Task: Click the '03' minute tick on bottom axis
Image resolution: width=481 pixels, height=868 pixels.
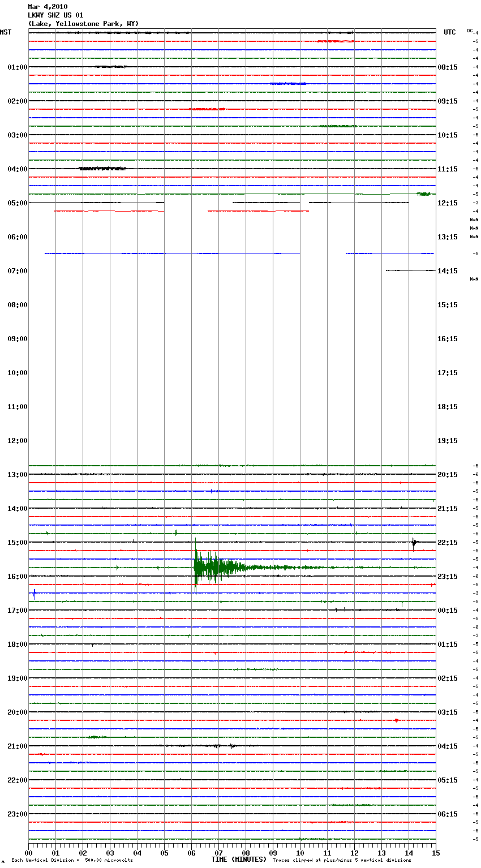Action: [x=110, y=853]
